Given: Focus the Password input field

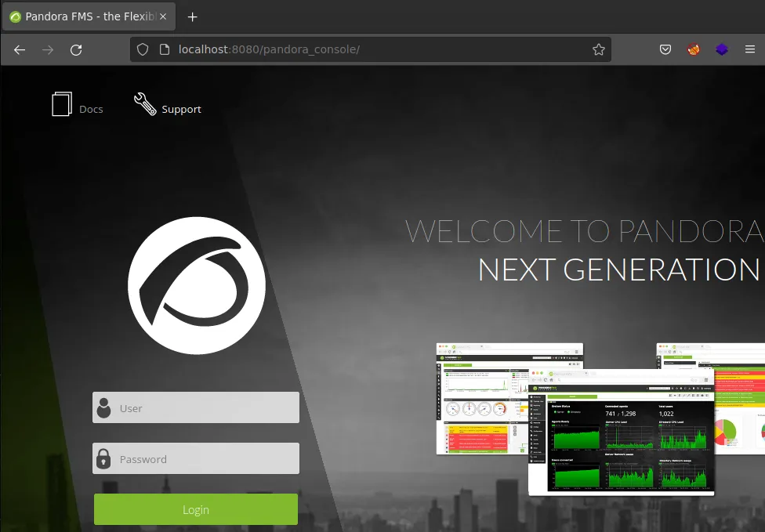Looking at the screenshot, I should (196, 458).
